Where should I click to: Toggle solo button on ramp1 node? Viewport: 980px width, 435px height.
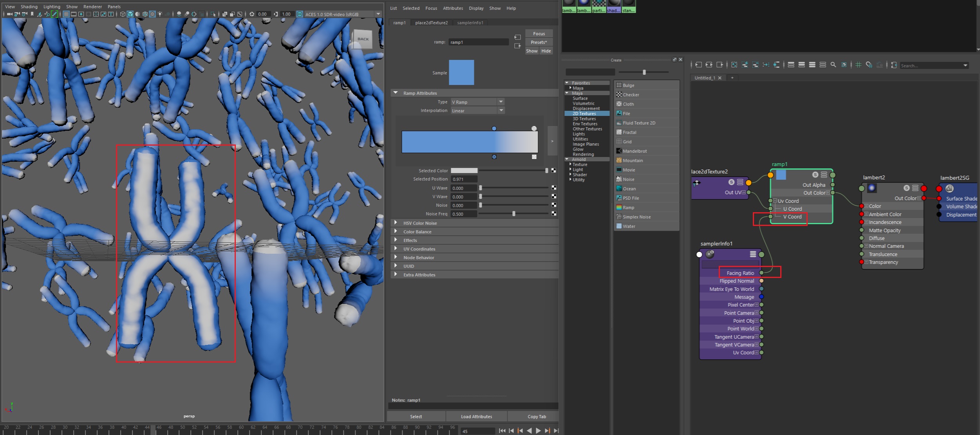click(815, 175)
